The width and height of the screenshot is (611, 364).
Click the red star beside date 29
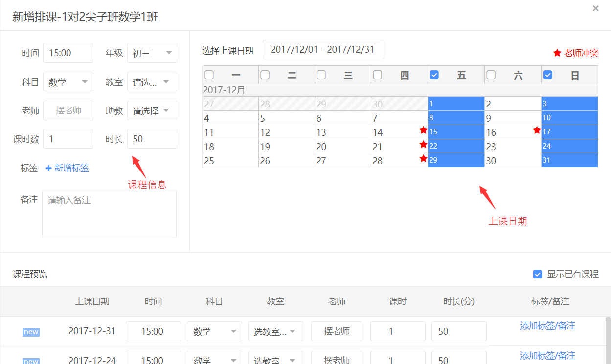[424, 158]
